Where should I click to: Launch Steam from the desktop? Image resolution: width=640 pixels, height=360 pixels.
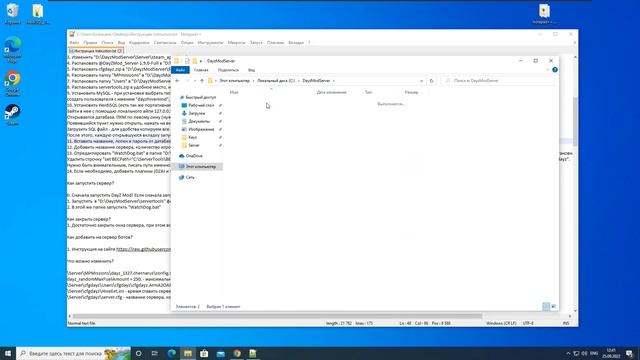click(12, 114)
